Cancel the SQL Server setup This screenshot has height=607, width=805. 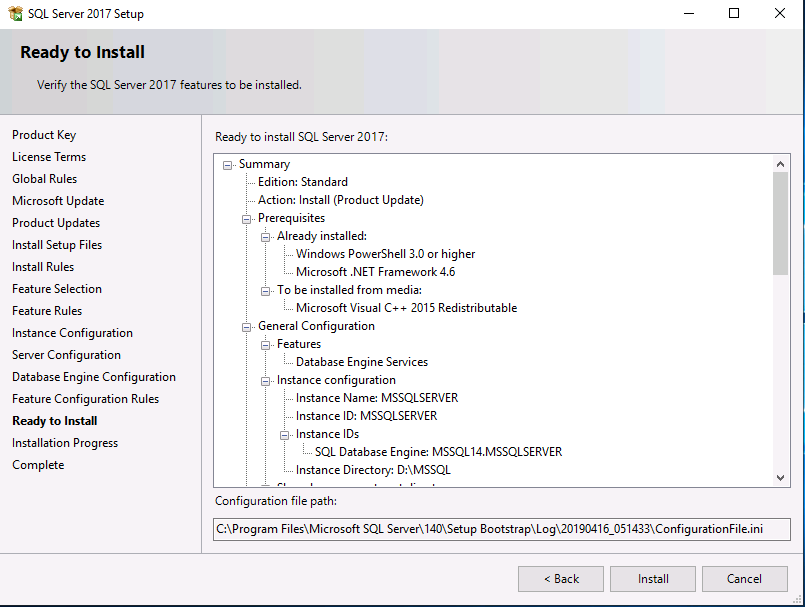click(x=744, y=579)
